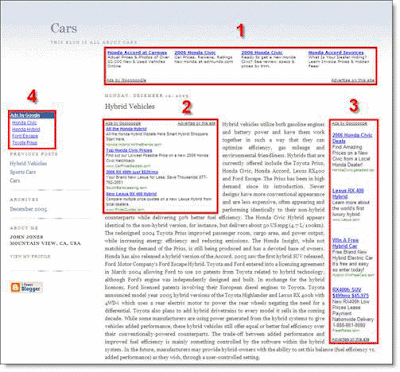The width and height of the screenshot is (400, 372).
Task: Open the New Lexus RX 400 Hybrid ad
Action: tap(131, 194)
